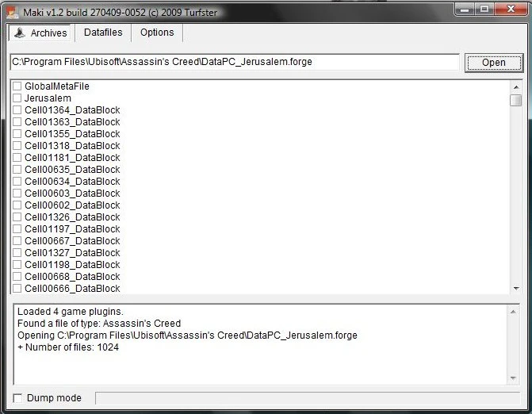Click the 'Loaded 4 game plugins.' log line
This screenshot has width=532, height=414.
(x=71, y=312)
